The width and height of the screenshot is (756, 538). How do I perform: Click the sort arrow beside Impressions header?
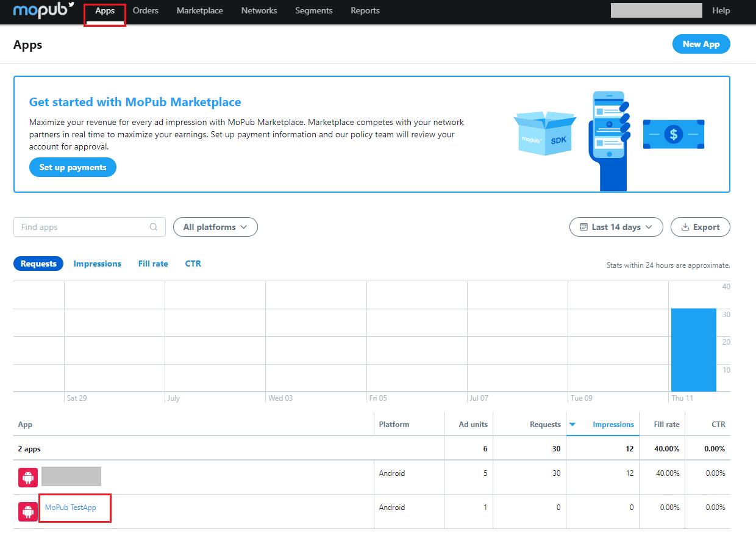572,425
